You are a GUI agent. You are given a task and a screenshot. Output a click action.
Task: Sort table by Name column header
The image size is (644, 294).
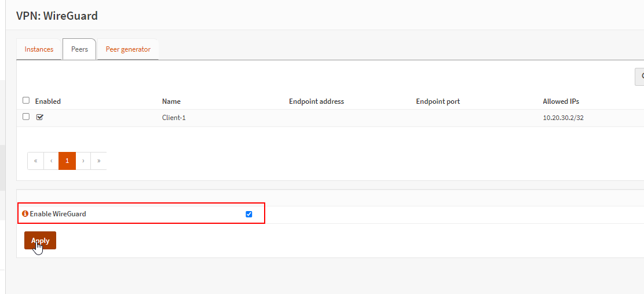point(171,101)
